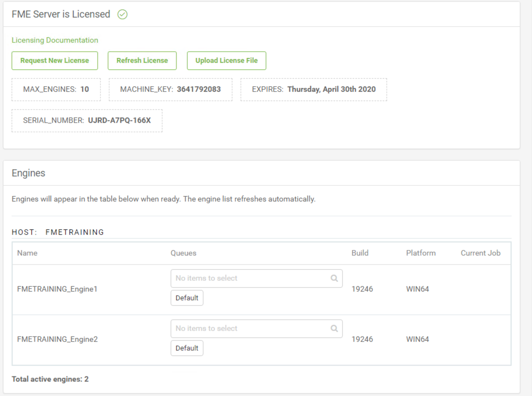This screenshot has width=532, height=396.
Task: Select the Default queue tag for Engine2
Action: point(187,348)
